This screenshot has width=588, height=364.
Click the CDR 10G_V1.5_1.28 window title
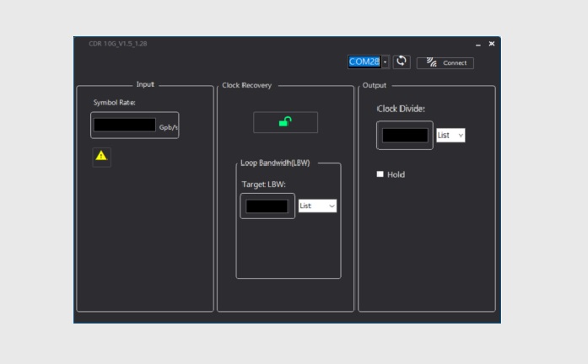[118, 44]
